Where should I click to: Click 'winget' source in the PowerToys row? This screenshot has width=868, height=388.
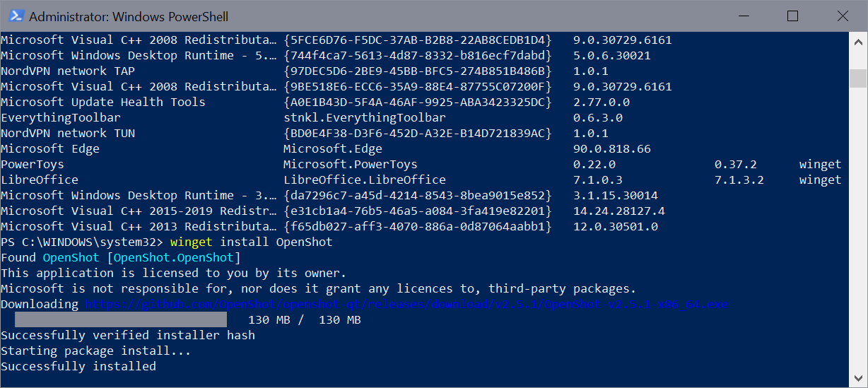[x=821, y=165]
